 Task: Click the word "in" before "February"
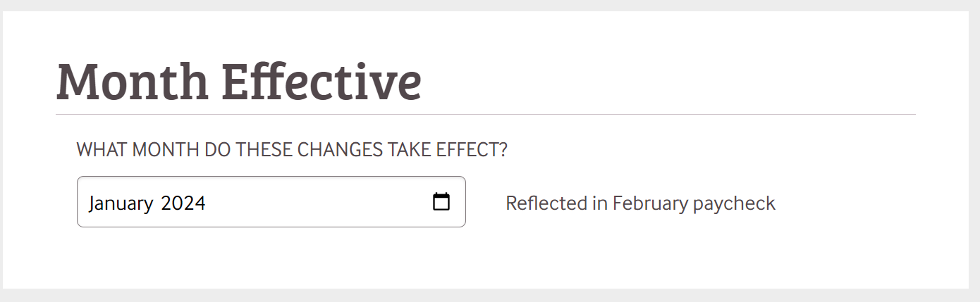[x=600, y=203]
